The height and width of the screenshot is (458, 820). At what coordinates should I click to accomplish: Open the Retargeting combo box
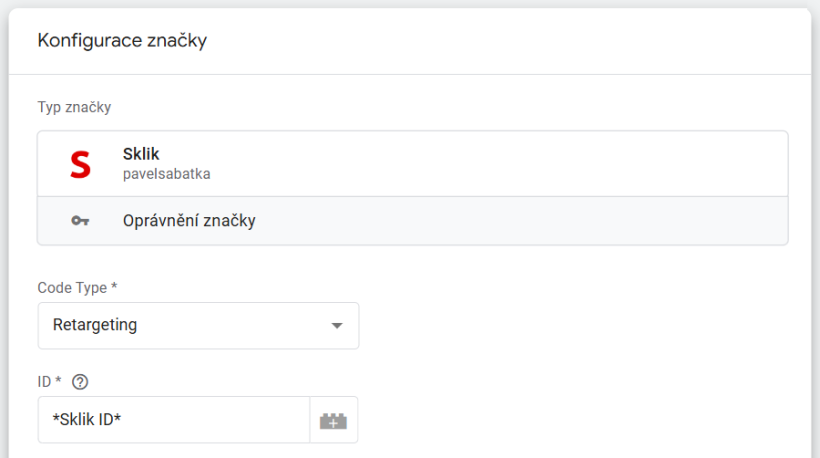click(198, 326)
